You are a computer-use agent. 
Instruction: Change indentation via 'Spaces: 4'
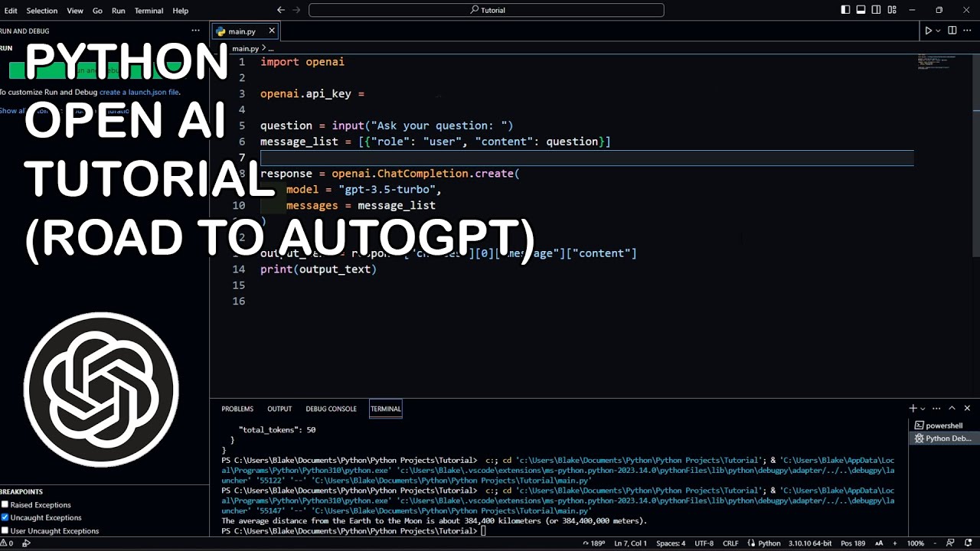671,543
